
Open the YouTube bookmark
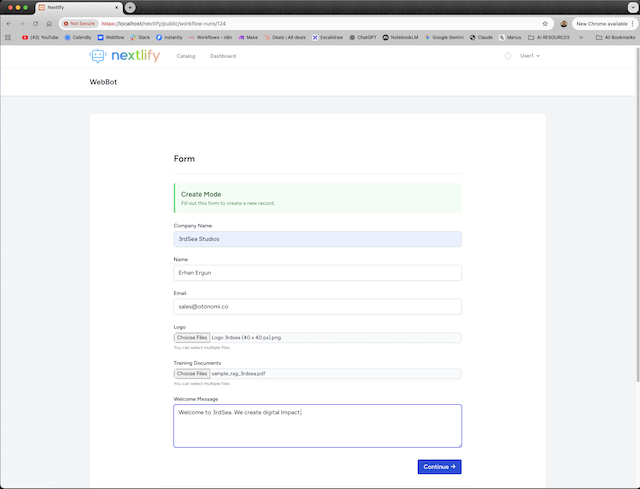point(40,37)
